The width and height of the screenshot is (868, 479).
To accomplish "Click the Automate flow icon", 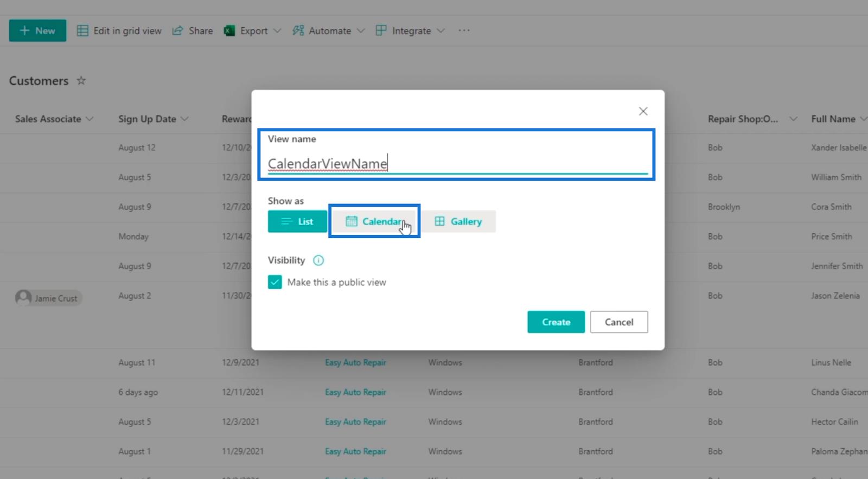I will (298, 31).
